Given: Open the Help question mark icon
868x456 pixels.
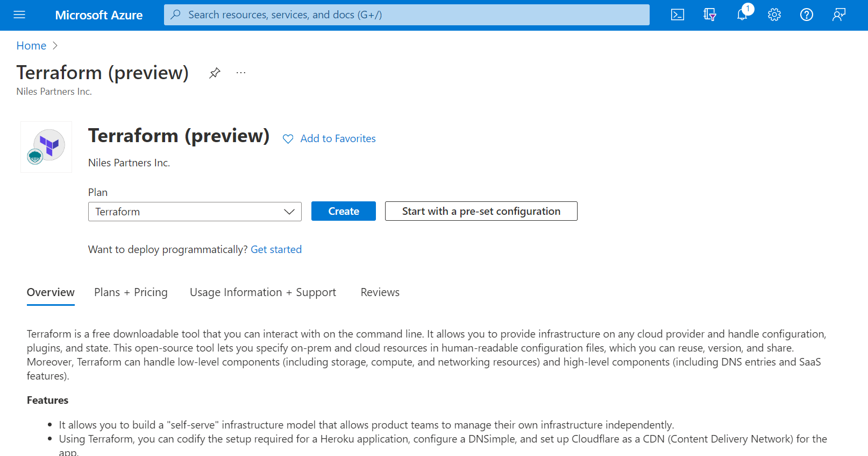Looking at the screenshot, I should click(x=807, y=15).
